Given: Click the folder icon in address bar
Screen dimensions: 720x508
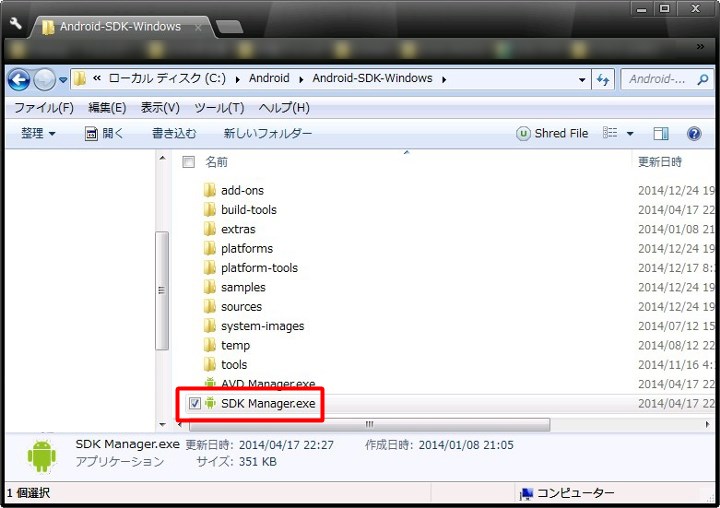Looking at the screenshot, I should coord(79,79).
